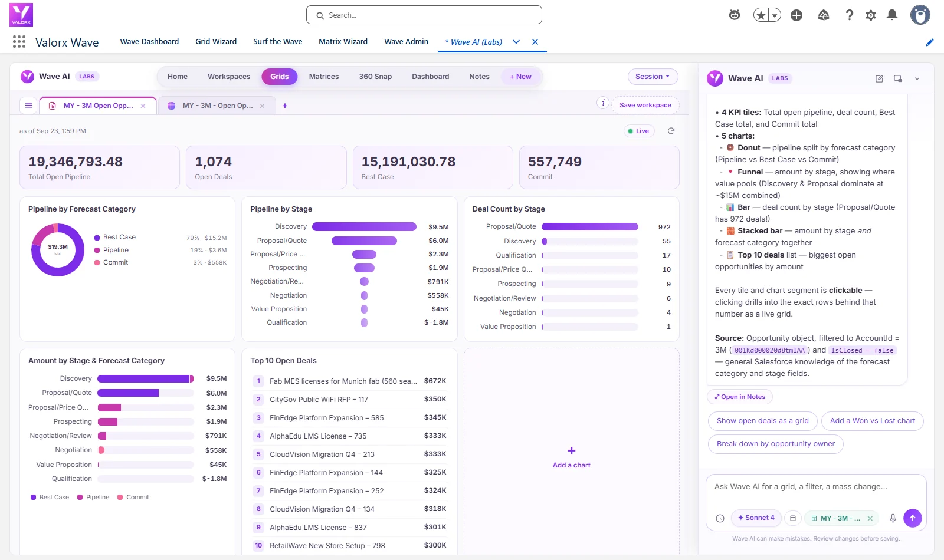Open the Sonnet 4 model selector
This screenshot has height=560, width=944.
(756, 518)
